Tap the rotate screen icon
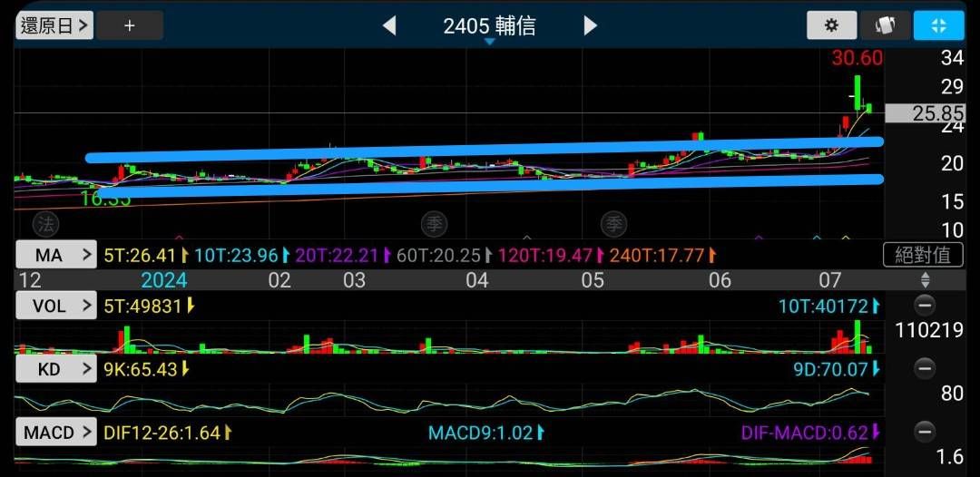 coord(885,25)
